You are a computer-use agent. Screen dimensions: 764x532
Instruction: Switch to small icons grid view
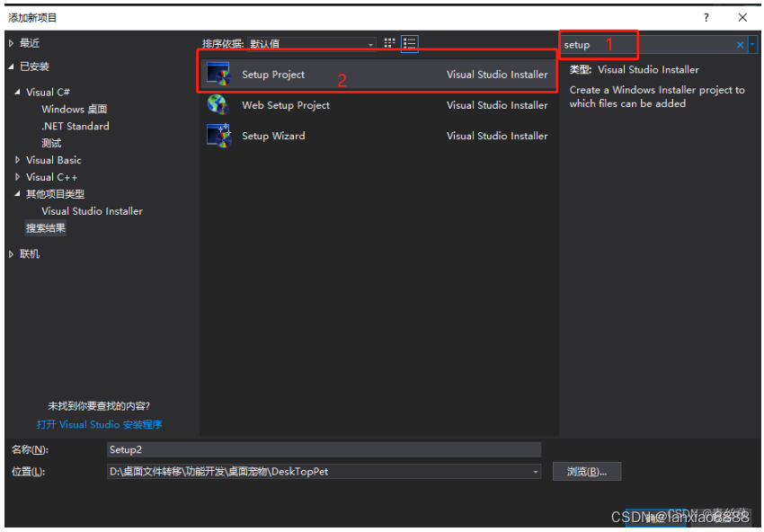point(389,43)
